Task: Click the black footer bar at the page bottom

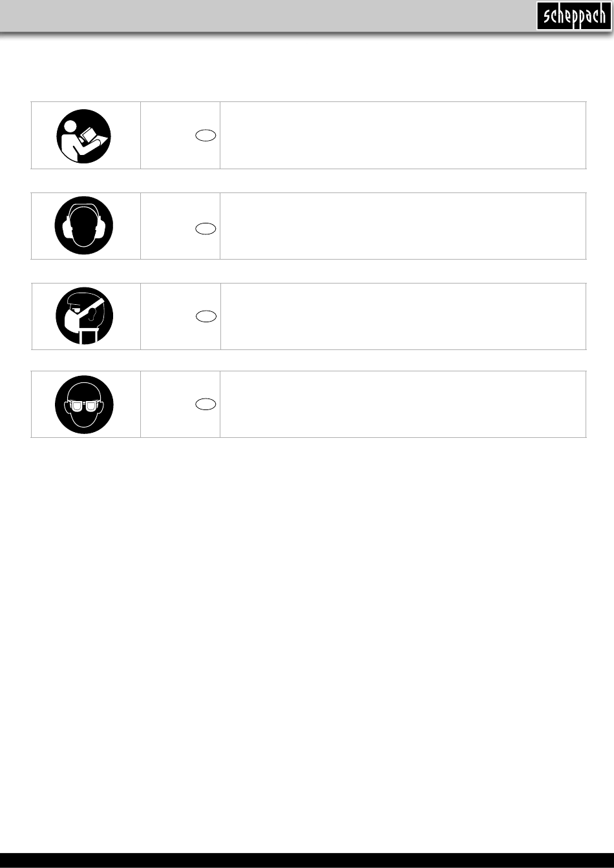Action: (307, 860)
